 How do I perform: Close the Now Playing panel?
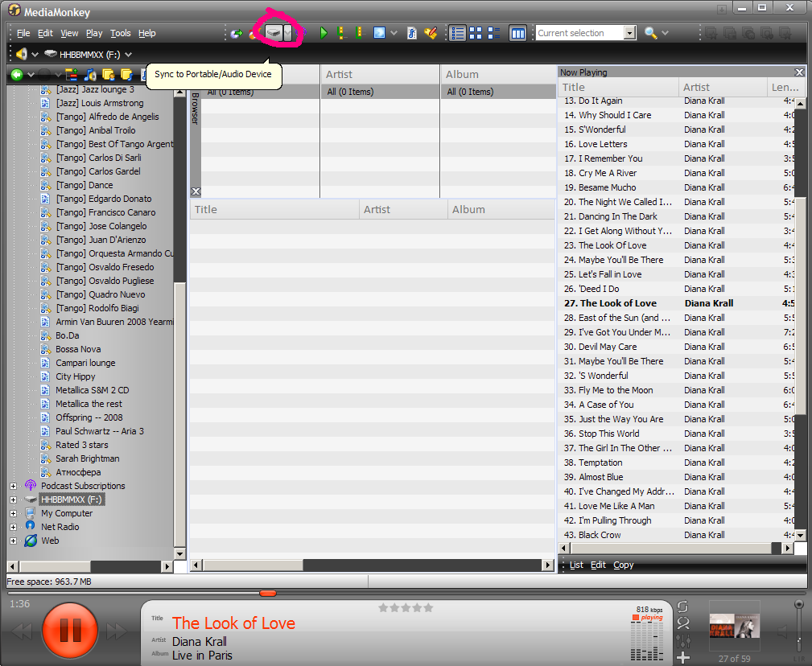tap(799, 72)
